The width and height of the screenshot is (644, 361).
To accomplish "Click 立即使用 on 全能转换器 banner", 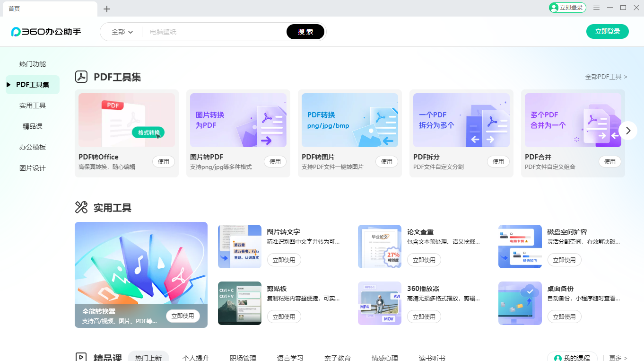I will tap(183, 316).
